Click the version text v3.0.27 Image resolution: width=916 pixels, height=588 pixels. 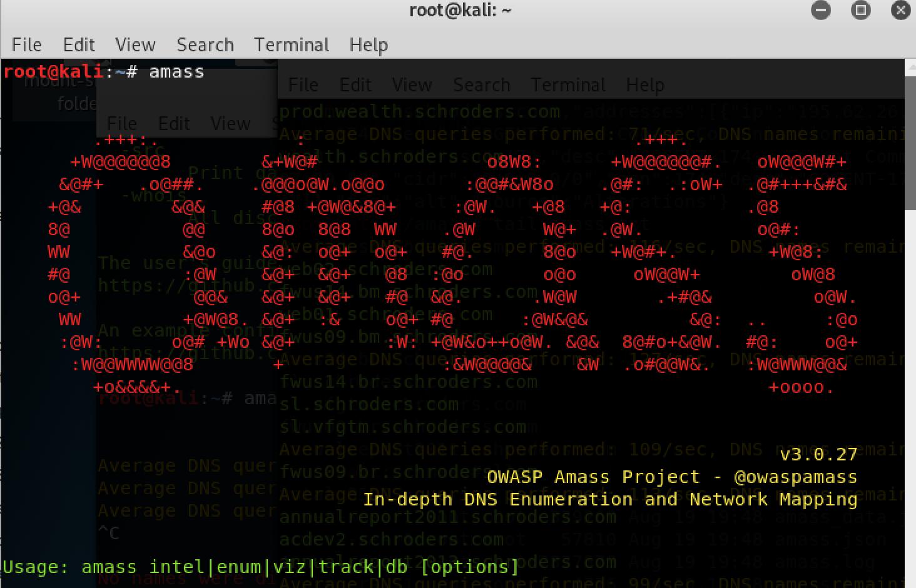tap(818, 454)
